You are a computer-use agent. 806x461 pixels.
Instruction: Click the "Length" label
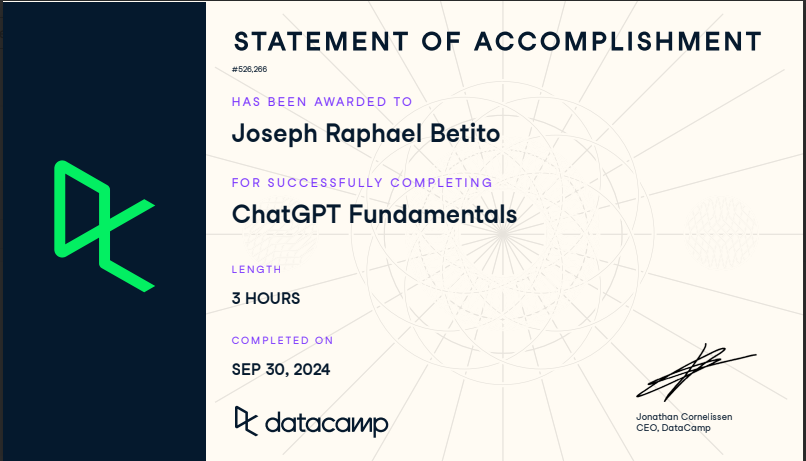click(x=256, y=269)
